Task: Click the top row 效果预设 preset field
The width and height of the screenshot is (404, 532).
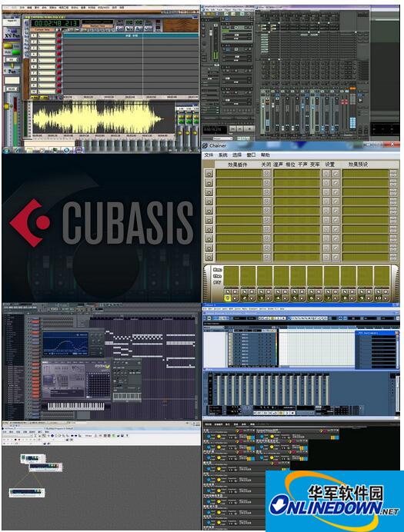Action: (366, 174)
